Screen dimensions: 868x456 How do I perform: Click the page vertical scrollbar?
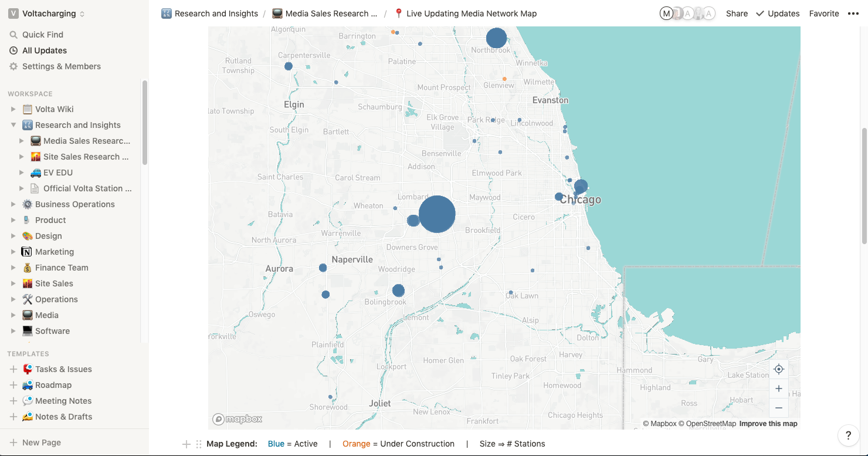[864, 185]
